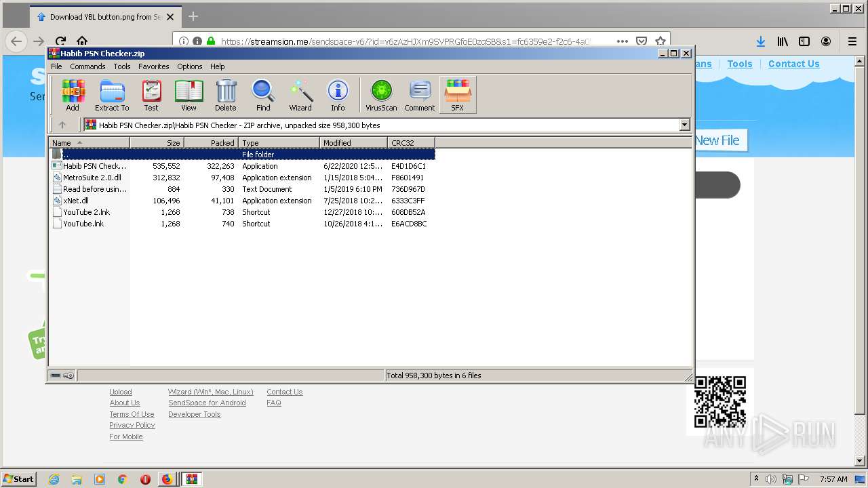
Task: Sort by Name column header
Action: 89,142
